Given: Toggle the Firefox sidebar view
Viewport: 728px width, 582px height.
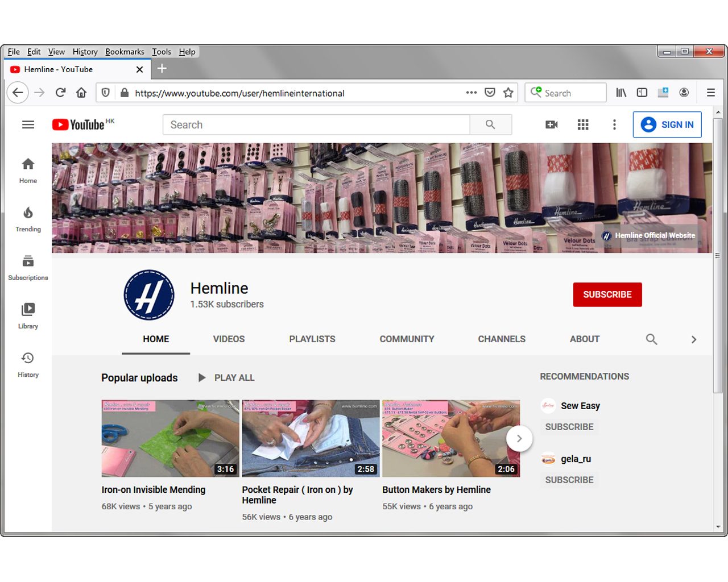Looking at the screenshot, I should tap(642, 93).
